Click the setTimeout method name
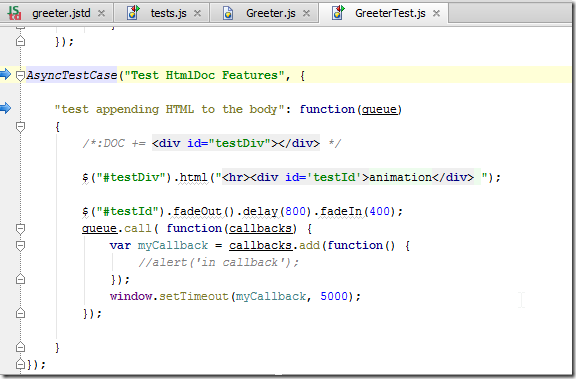 pyautogui.click(x=194, y=296)
